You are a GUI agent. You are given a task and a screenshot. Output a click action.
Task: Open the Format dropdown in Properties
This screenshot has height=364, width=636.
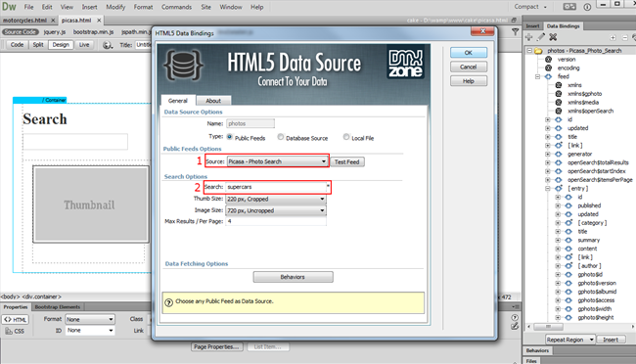coord(90,319)
